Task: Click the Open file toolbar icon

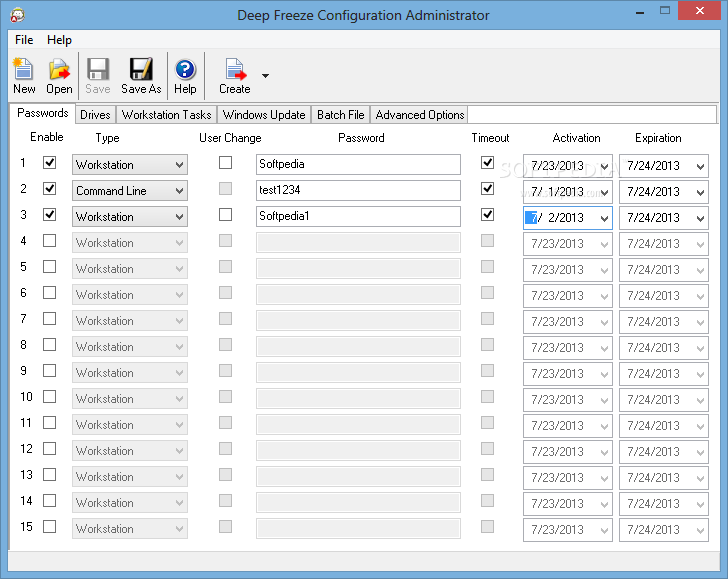Action: (x=59, y=76)
